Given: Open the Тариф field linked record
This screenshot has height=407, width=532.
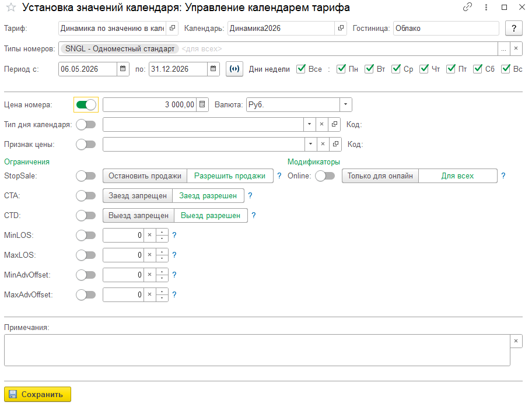Looking at the screenshot, I should pos(172,28).
